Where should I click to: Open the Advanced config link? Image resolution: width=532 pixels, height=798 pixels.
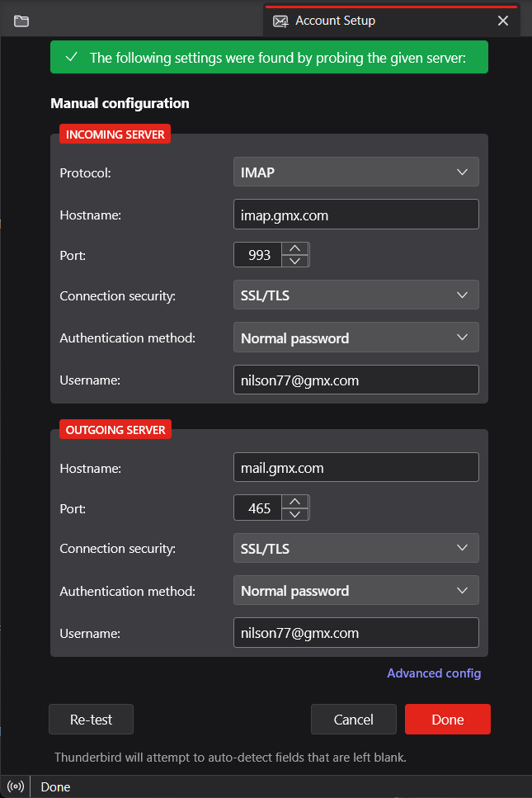tap(434, 673)
